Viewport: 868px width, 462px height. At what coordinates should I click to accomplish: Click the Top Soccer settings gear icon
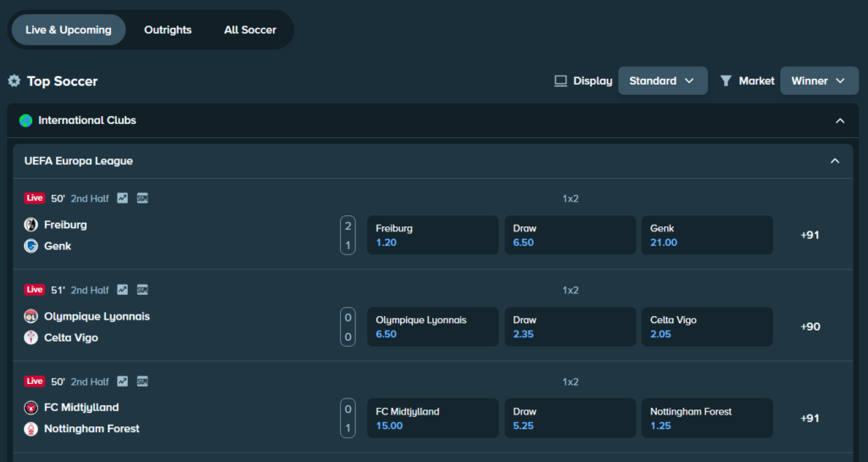click(x=14, y=81)
